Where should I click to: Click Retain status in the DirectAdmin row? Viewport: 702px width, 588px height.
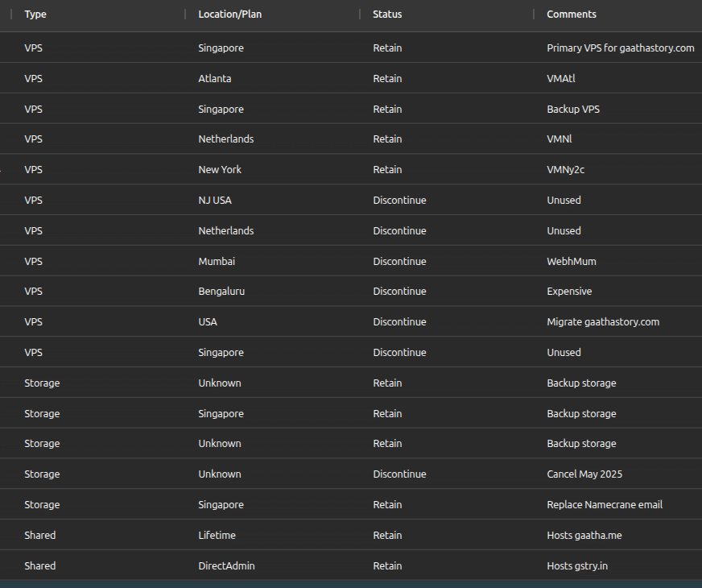[387, 566]
